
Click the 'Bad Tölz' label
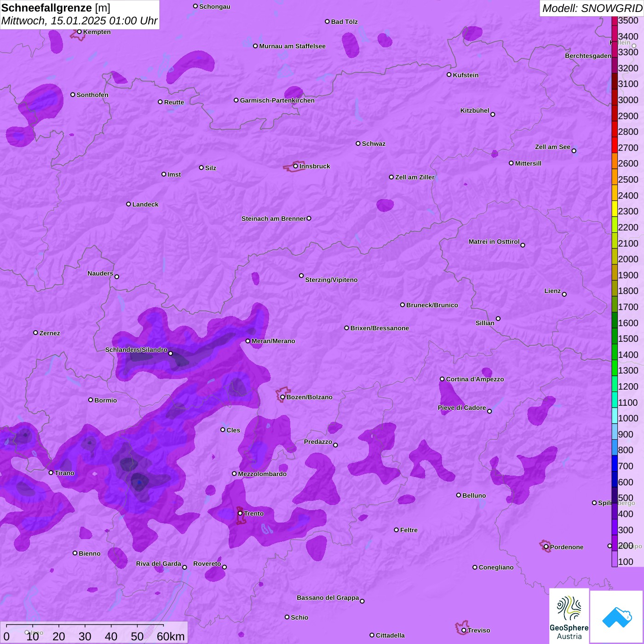(x=345, y=22)
